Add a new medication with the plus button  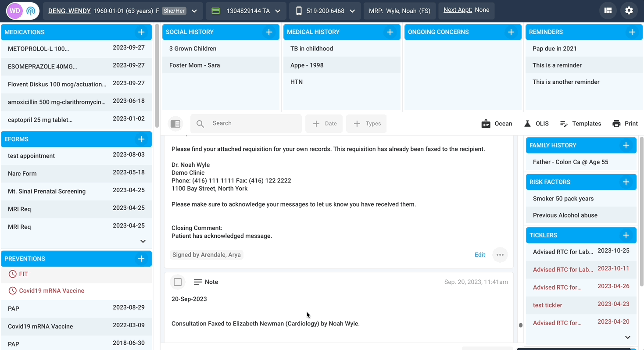click(141, 32)
